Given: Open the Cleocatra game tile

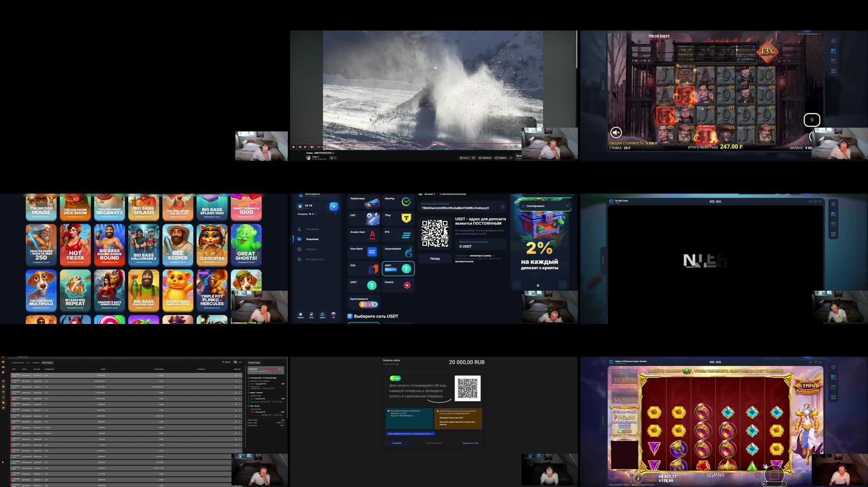Looking at the screenshot, I should [x=212, y=245].
